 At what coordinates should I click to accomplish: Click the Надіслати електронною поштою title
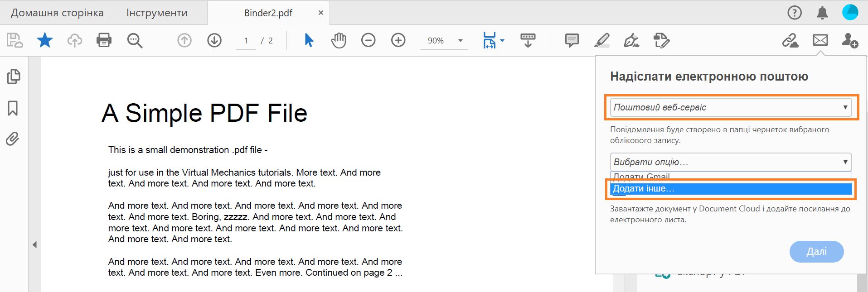pyautogui.click(x=709, y=76)
